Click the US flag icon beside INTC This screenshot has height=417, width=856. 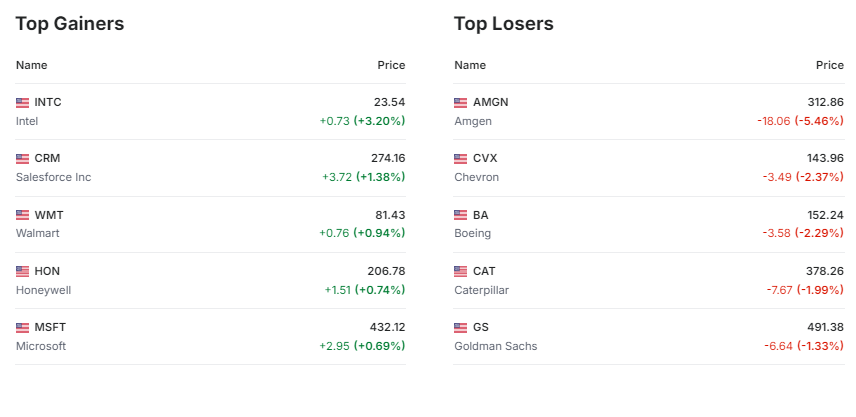(23, 102)
